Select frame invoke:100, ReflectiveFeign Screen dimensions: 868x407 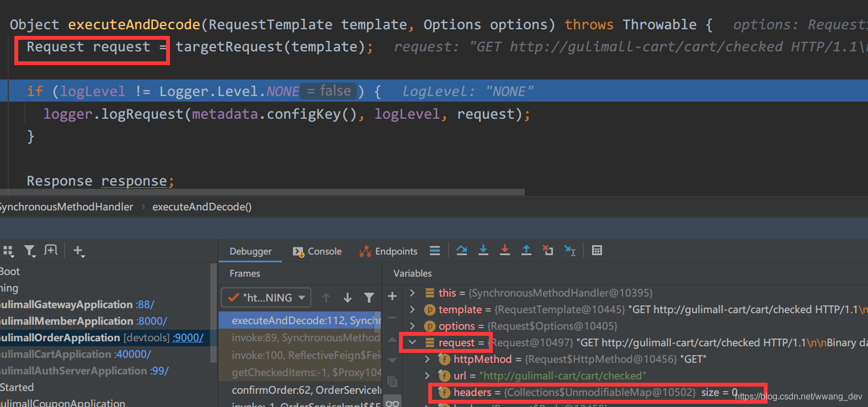[x=300, y=355]
